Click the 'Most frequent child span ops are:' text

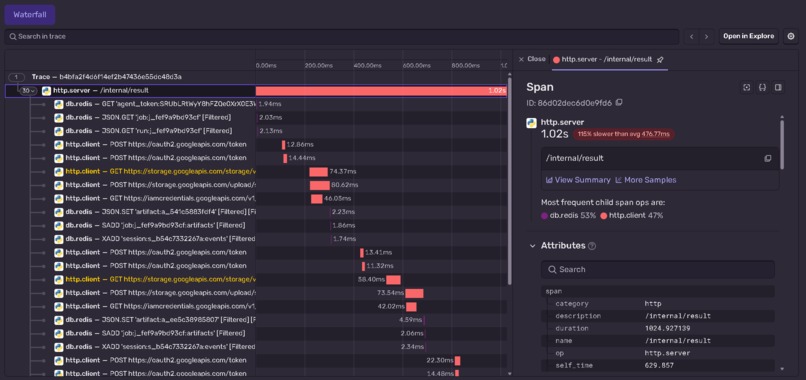(x=603, y=203)
